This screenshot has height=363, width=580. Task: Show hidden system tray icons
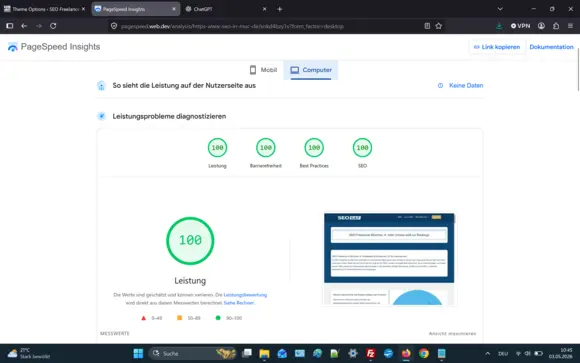[x=488, y=353]
